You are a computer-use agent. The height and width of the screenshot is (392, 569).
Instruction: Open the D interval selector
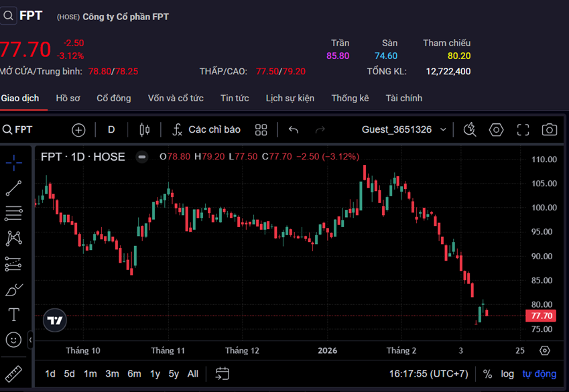(x=111, y=129)
